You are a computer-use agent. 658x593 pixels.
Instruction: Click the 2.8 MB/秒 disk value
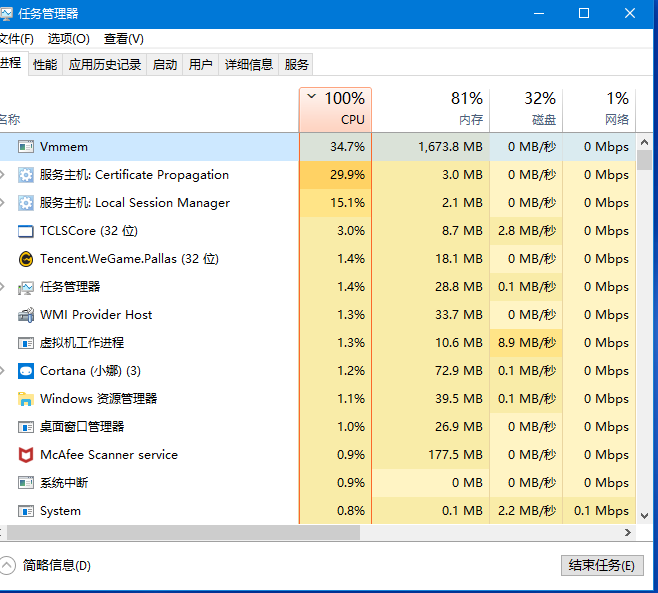point(527,231)
